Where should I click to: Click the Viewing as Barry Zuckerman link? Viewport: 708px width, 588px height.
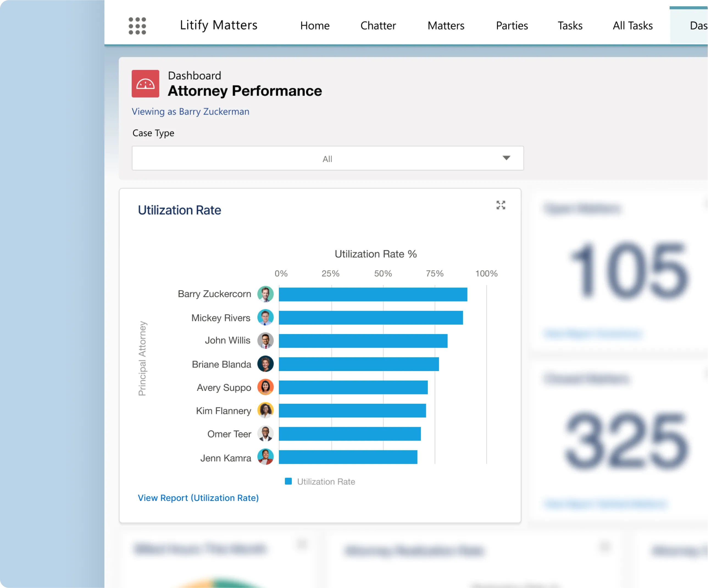click(x=190, y=112)
